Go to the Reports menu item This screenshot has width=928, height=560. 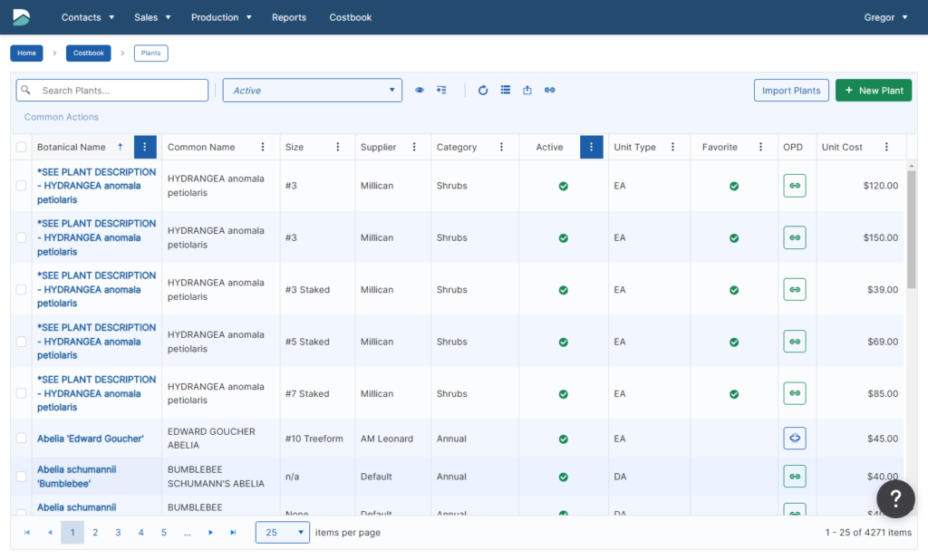click(289, 17)
